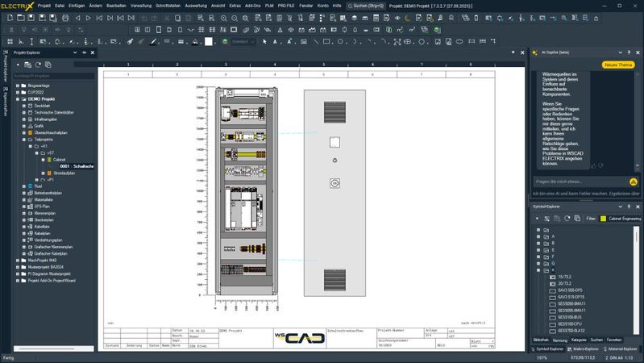This screenshot has width=644, height=363.
Task: Go to next page with right triangle
Action: (89, 18)
